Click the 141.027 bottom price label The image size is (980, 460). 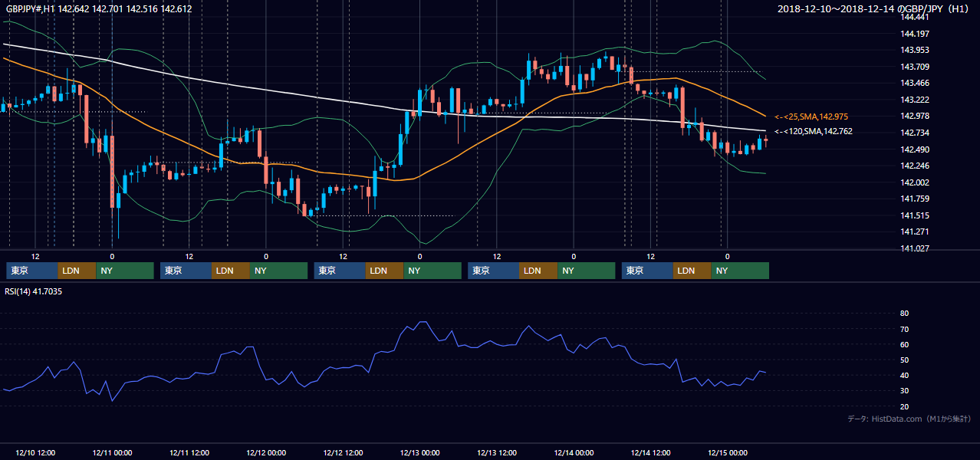pyautogui.click(x=915, y=248)
